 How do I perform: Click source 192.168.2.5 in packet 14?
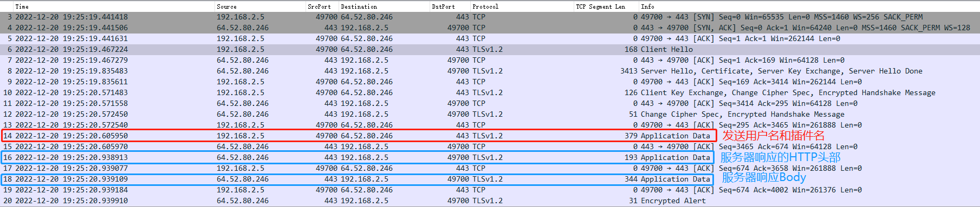[x=241, y=136]
